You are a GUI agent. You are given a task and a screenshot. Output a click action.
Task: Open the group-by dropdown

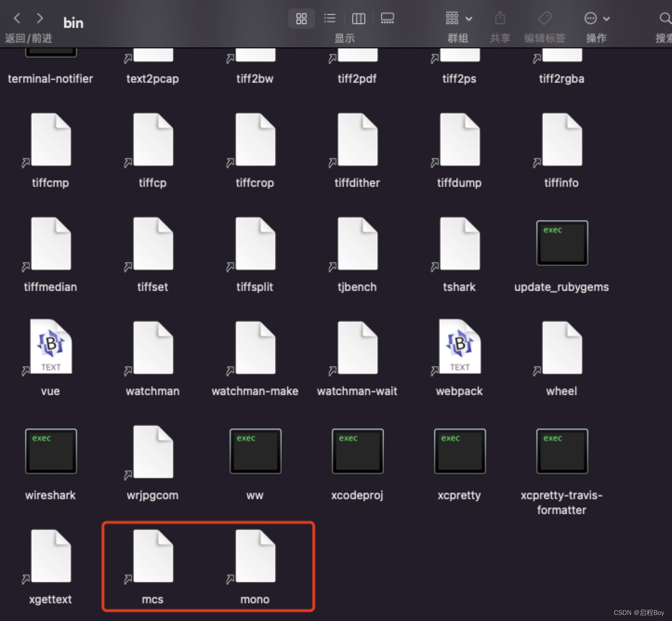coord(459,19)
